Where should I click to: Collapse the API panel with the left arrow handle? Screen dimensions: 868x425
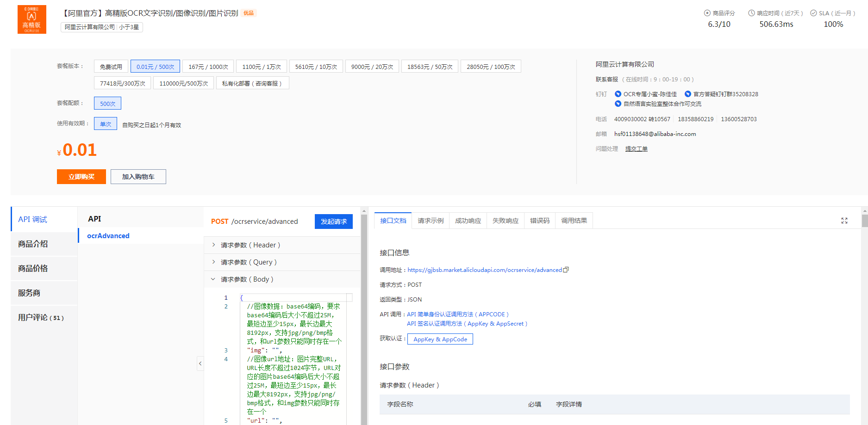(200, 363)
